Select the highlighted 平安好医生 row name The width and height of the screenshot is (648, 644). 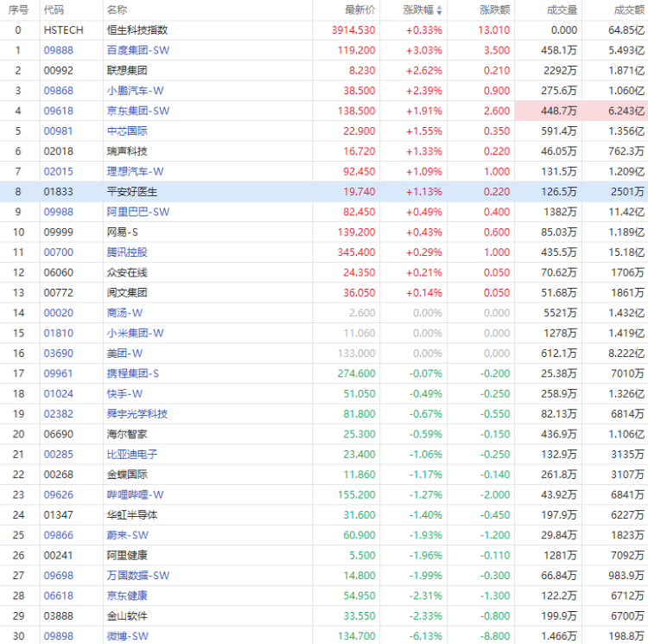tap(132, 192)
